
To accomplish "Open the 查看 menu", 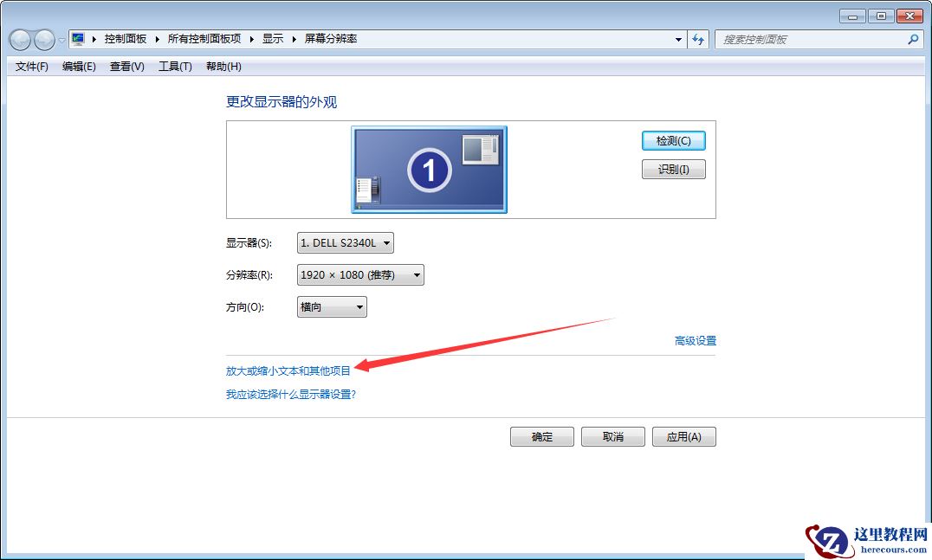I will pos(126,66).
